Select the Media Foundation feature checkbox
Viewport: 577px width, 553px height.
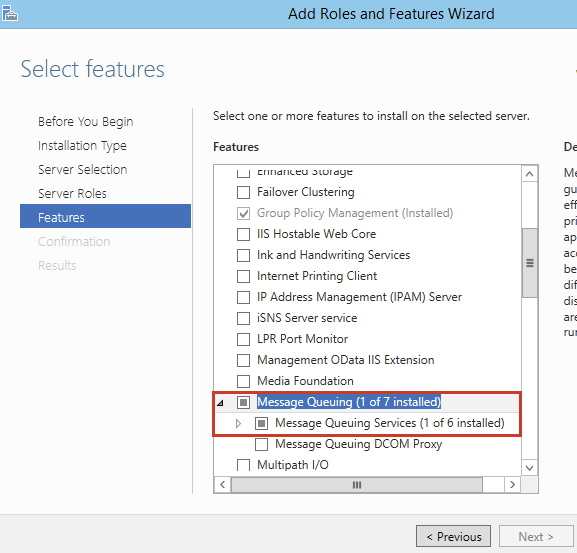pos(243,381)
